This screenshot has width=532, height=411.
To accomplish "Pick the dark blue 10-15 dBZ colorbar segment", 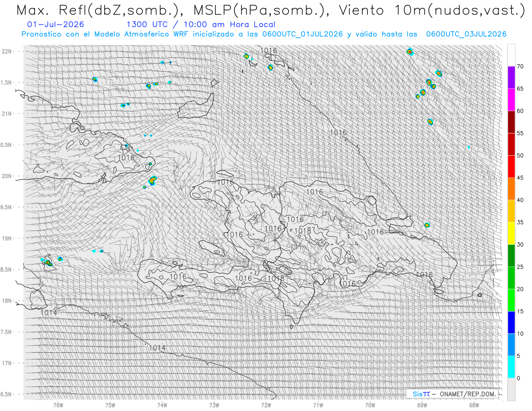I will (x=511, y=322).
